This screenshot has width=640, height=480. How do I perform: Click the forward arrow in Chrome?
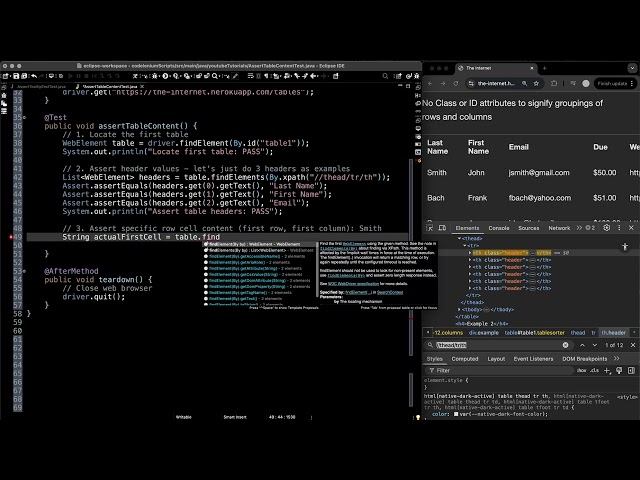point(443,83)
